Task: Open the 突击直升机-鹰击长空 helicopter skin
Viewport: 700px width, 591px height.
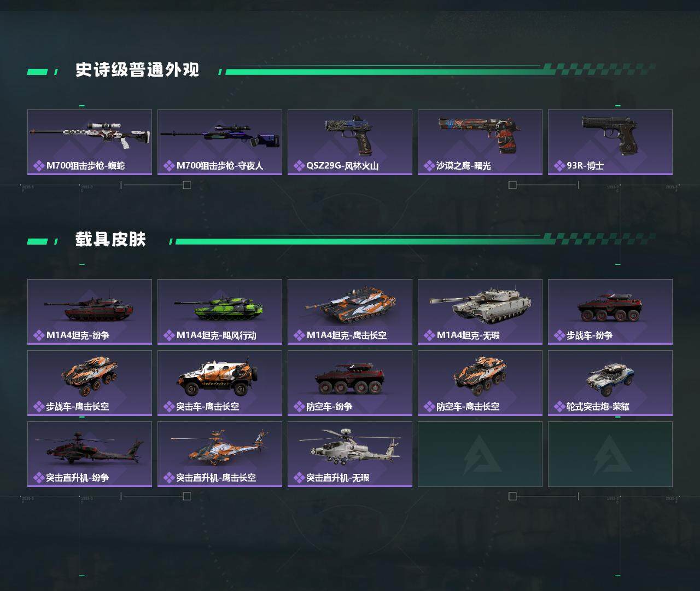Action: (220, 454)
